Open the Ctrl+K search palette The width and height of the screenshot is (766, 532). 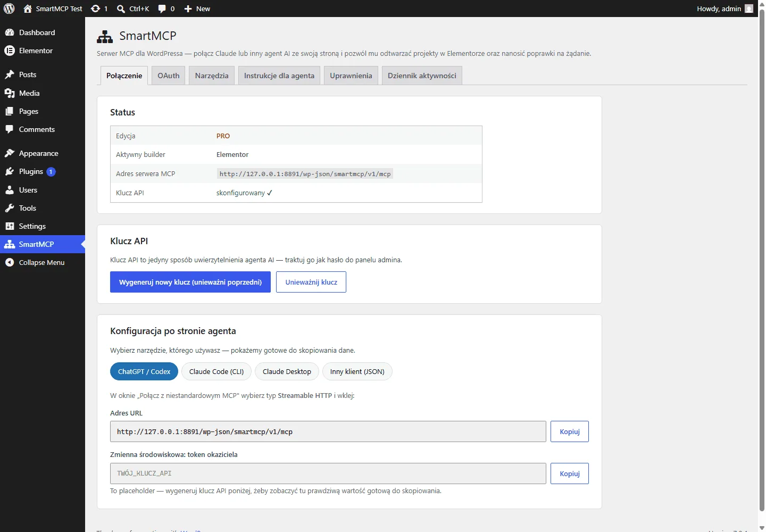133,9
